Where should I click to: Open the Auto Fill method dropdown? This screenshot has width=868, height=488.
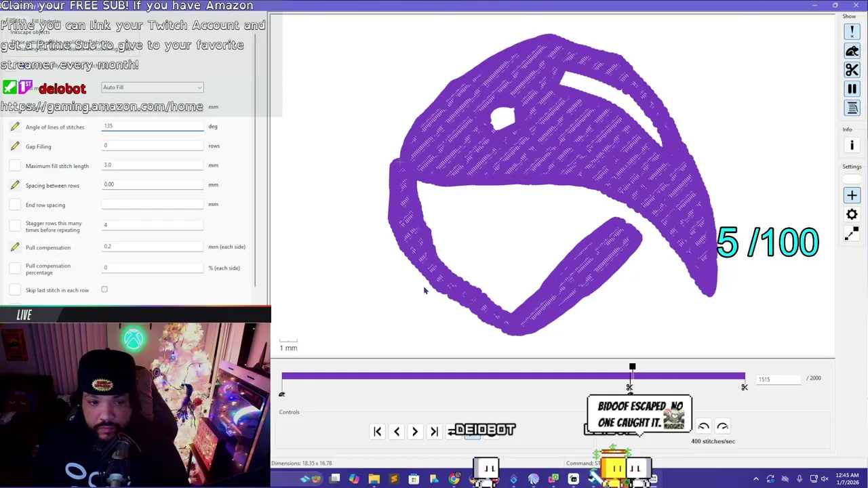152,87
